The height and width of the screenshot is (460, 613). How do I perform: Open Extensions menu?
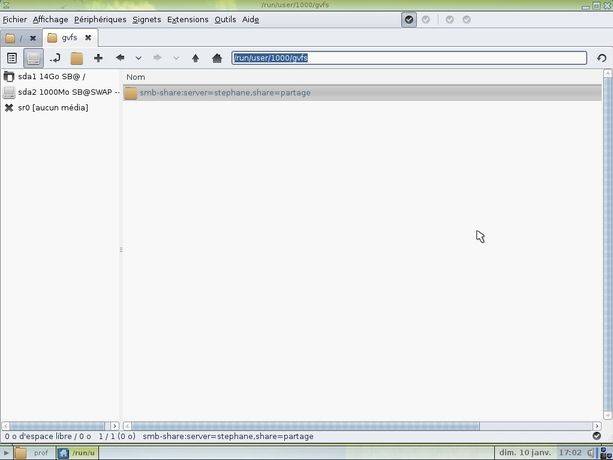[188, 20]
